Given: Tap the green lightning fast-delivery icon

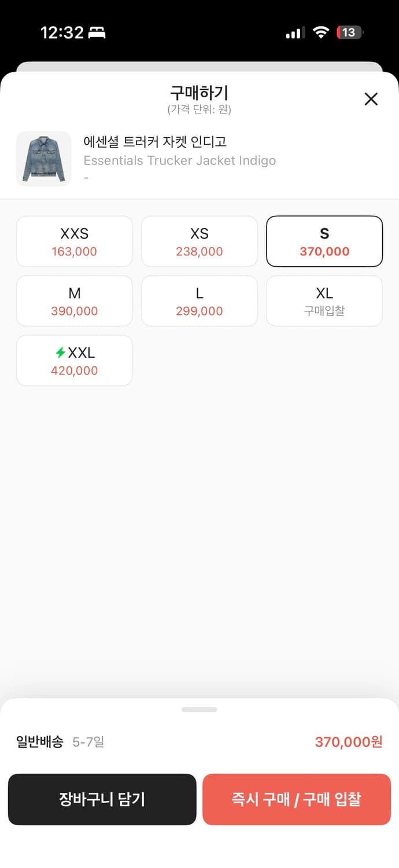Looking at the screenshot, I should click(x=60, y=352).
